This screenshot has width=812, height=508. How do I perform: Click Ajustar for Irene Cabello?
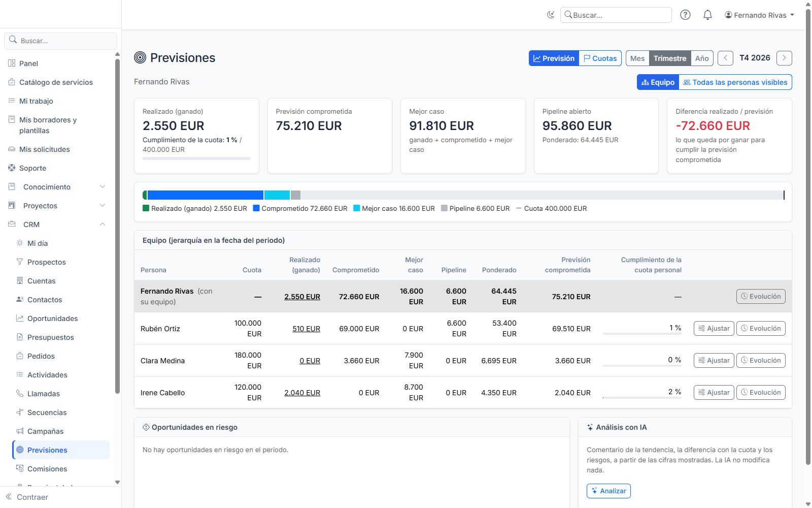(714, 393)
